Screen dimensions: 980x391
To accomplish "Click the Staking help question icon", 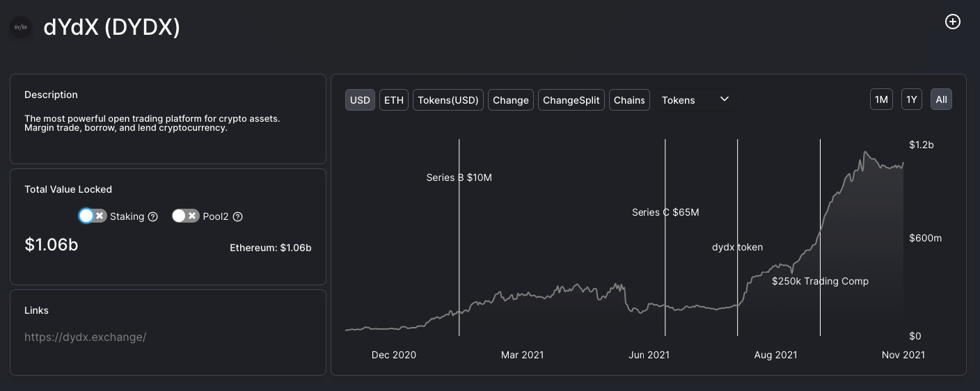I will (x=153, y=216).
